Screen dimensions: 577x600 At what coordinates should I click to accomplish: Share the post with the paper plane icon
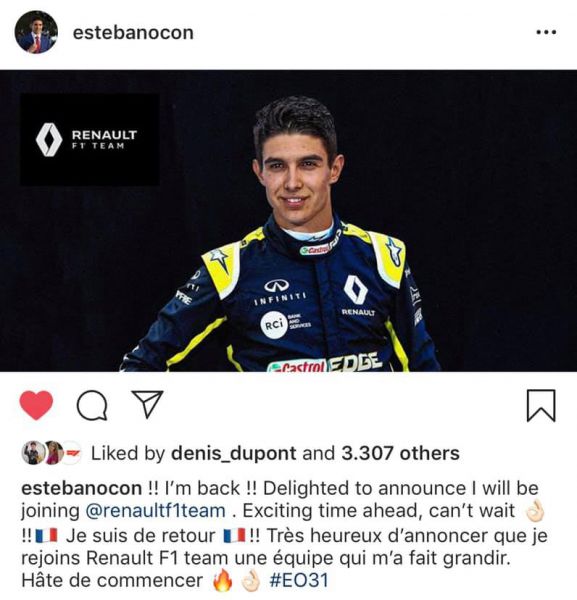147,403
